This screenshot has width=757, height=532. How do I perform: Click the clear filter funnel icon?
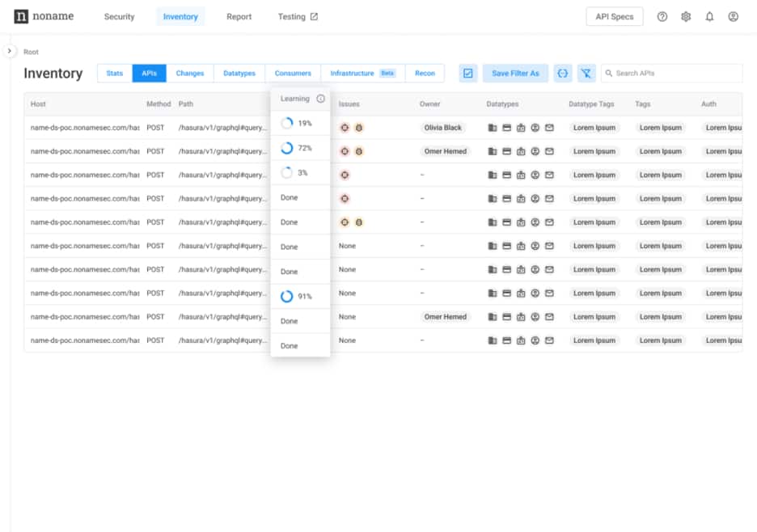[586, 74]
